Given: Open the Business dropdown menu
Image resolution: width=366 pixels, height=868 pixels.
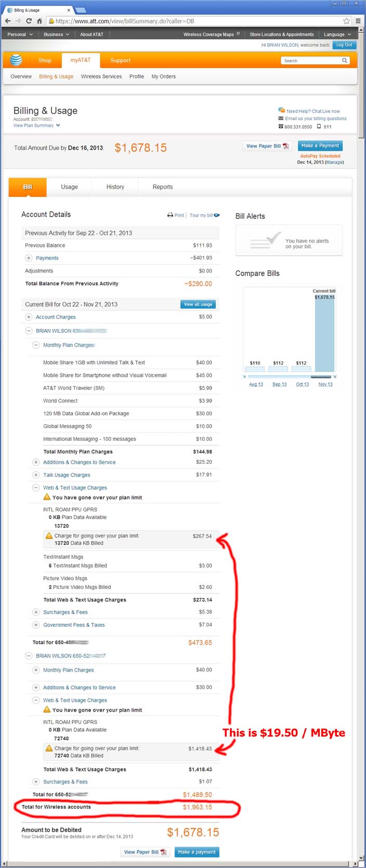Looking at the screenshot, I should point(56,34).
